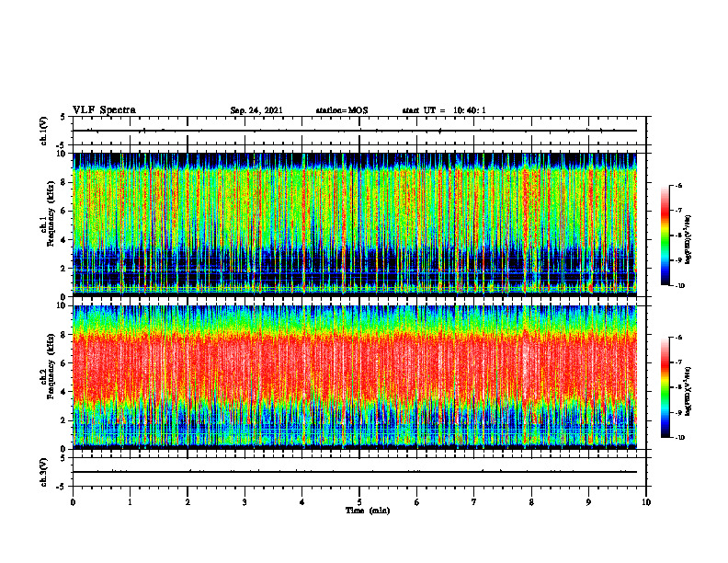
Task: Click the ch.2 spectrogram panel
Action: [x=355, y=377]
